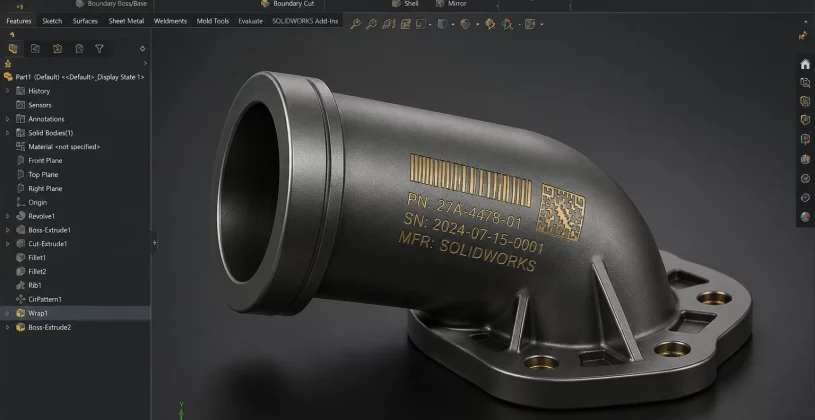This screenshot has width=815, height=420.
Task: Expand the Boss-Extrude1 feature node
Action: pyautogui.click(x=7, y=230)
